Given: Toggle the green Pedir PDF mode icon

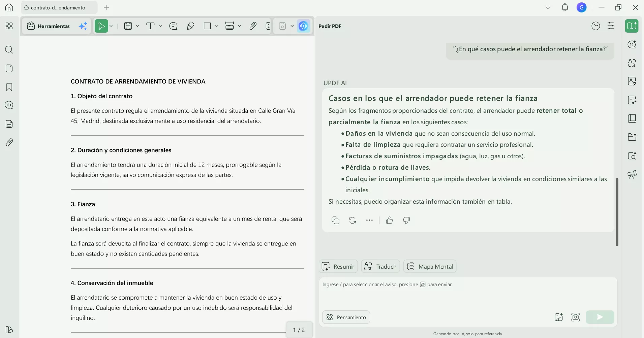Looking at the screenshot, I should click(x=632, y=26).
